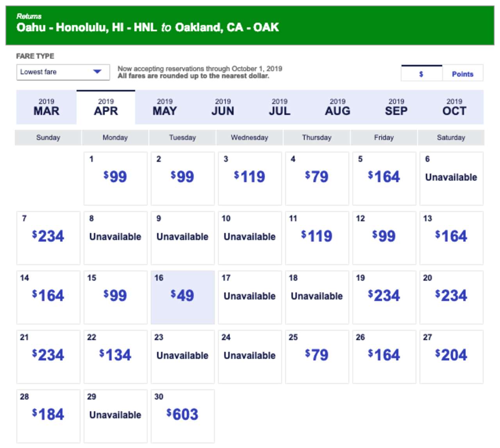Choose April 22 fare of $134
Screen dimensions: 500x448
[116, 357]
